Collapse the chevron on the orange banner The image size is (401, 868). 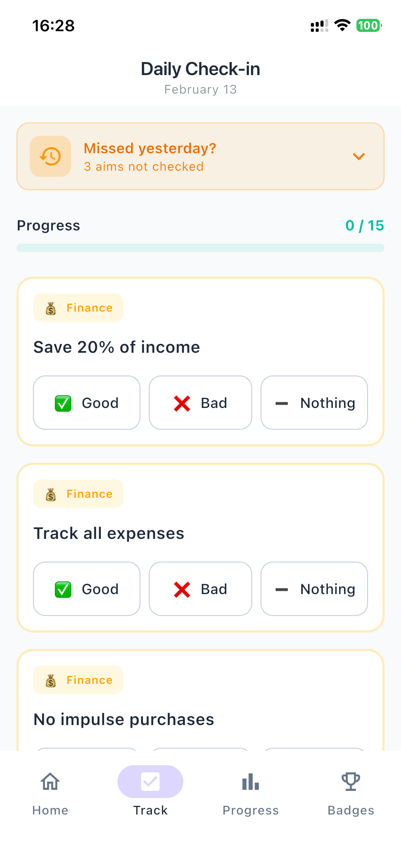tap(359, 156)
